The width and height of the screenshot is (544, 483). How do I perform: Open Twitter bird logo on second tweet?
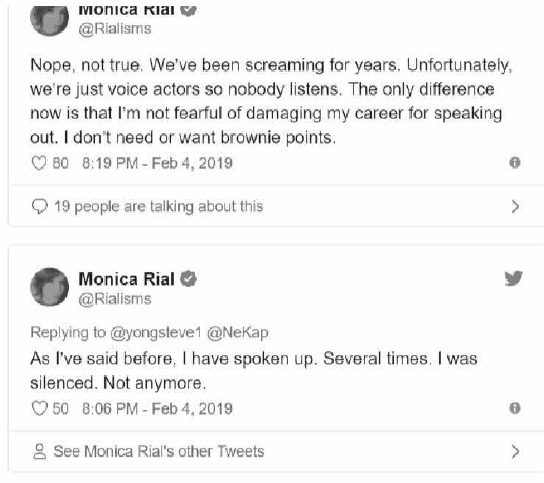click(513, 278)
